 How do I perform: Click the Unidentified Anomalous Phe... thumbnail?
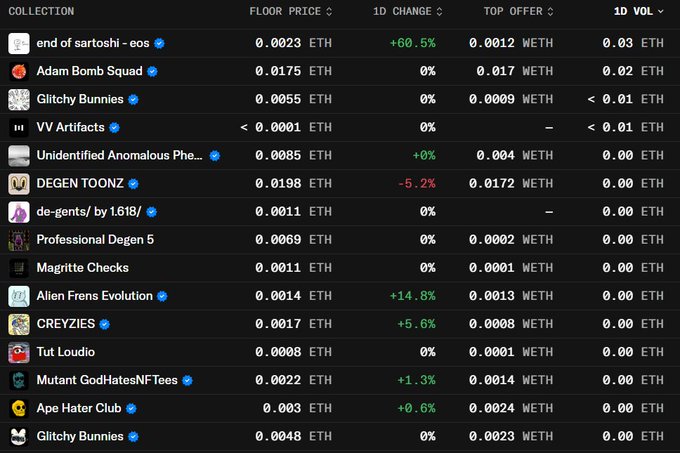point(19,156)
